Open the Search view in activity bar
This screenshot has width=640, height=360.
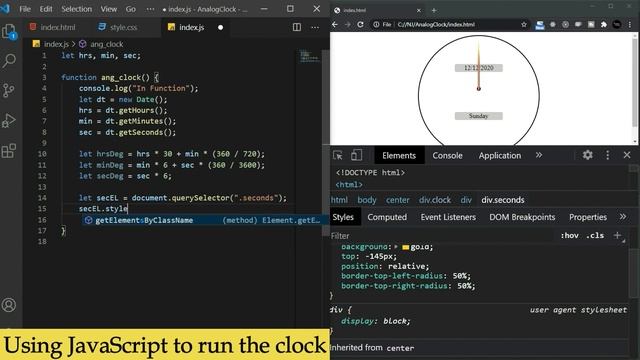[9, 61]
